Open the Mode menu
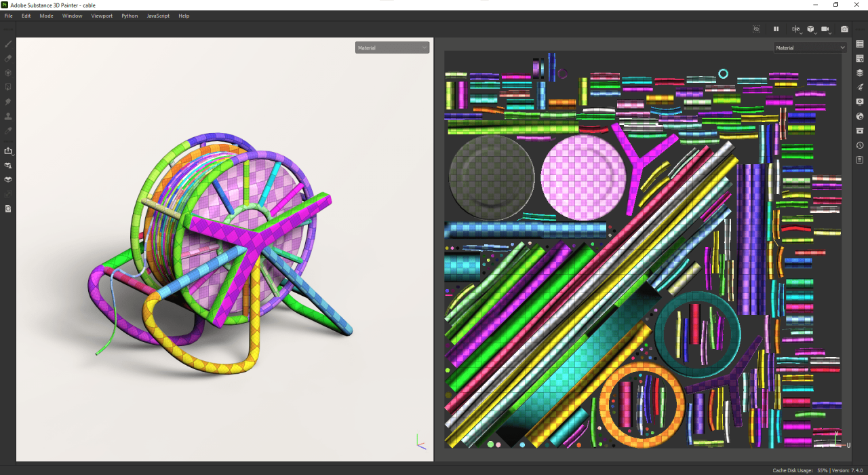This screenshot has height=475, width=868. tap(46, 16)
